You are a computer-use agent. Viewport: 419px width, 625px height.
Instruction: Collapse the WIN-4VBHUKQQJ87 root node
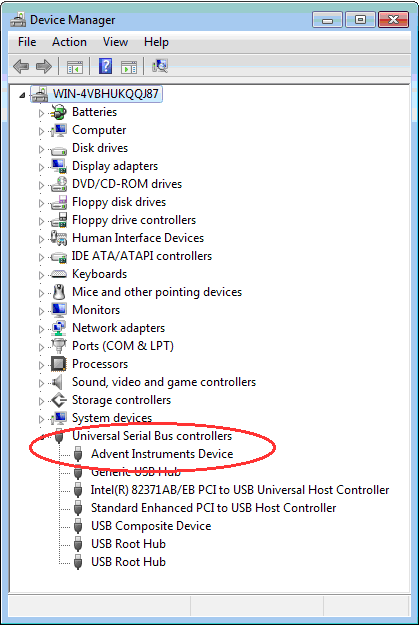[22, 95]
